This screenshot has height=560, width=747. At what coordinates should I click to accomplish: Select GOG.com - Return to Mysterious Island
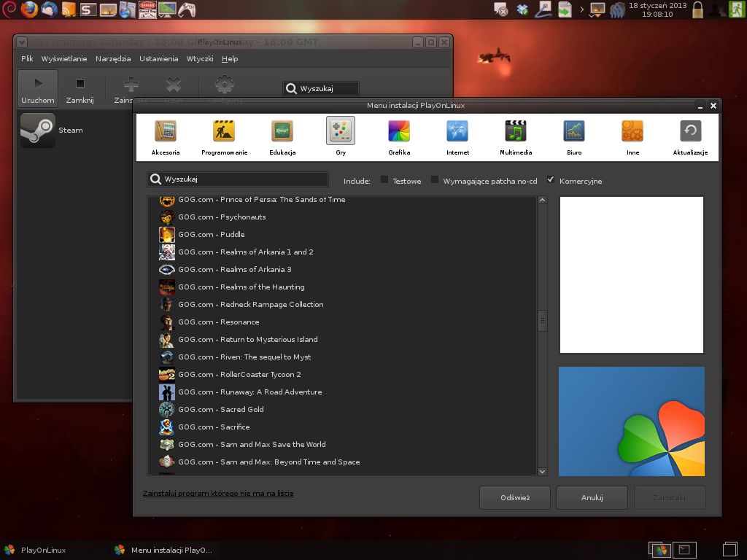[x=248, y=340]
